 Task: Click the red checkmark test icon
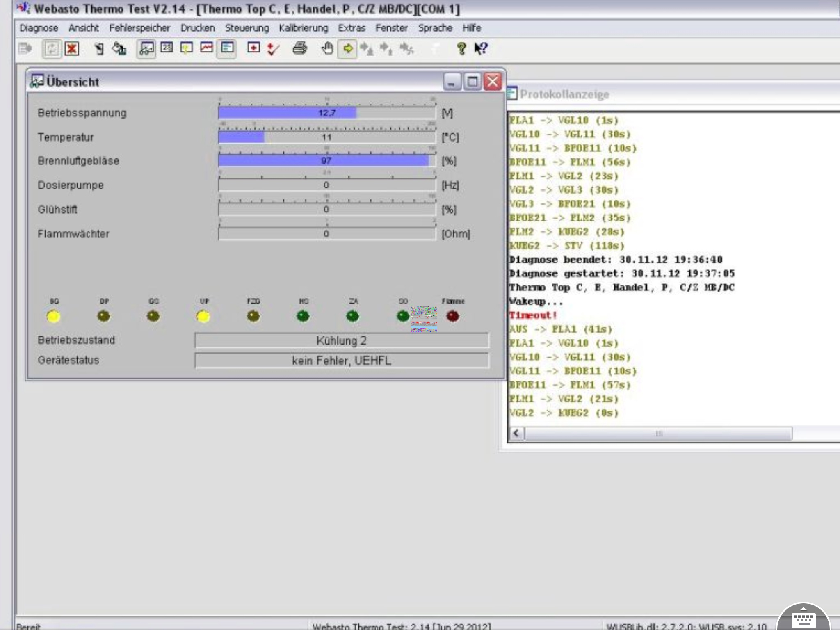(273, 49)
